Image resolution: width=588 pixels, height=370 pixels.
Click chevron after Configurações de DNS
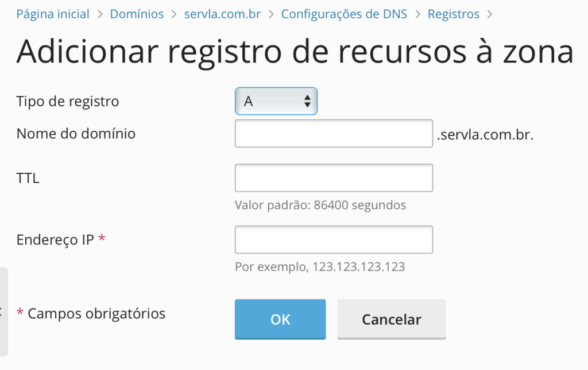(418, 14)
